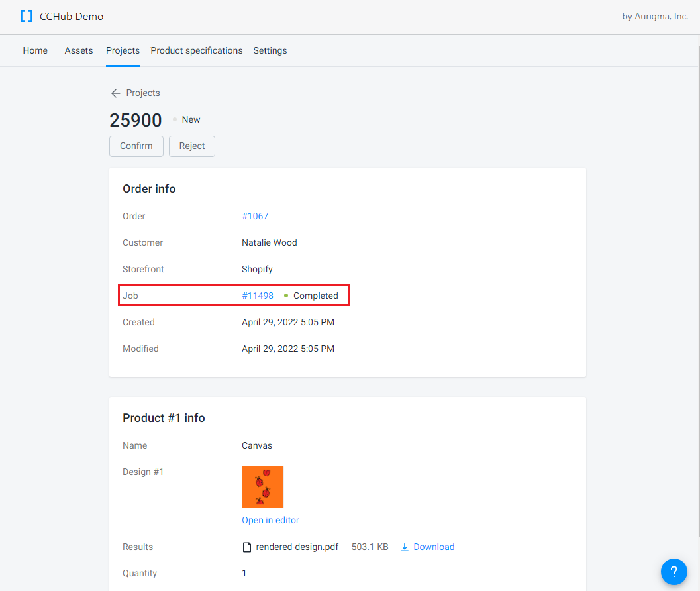This screenshot has width=700, height=591.
Task: Open the help question mark button
Action: coord(674,571)
